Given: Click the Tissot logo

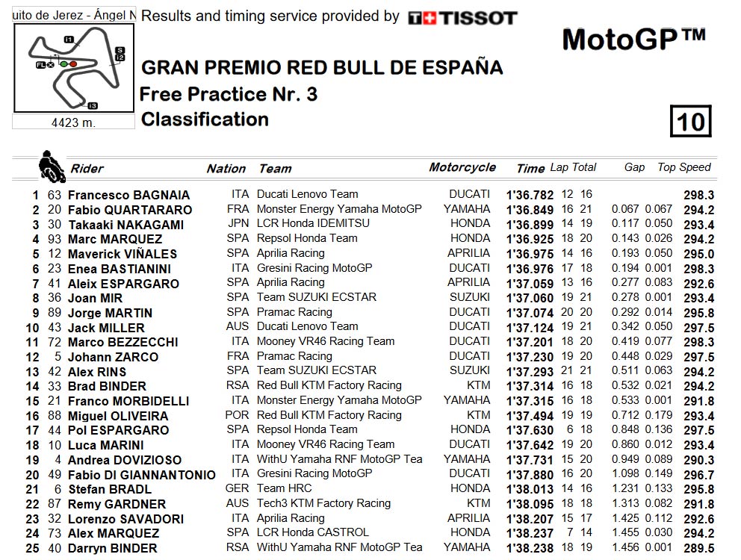Looking at the screenshot, I should (462, 18).
